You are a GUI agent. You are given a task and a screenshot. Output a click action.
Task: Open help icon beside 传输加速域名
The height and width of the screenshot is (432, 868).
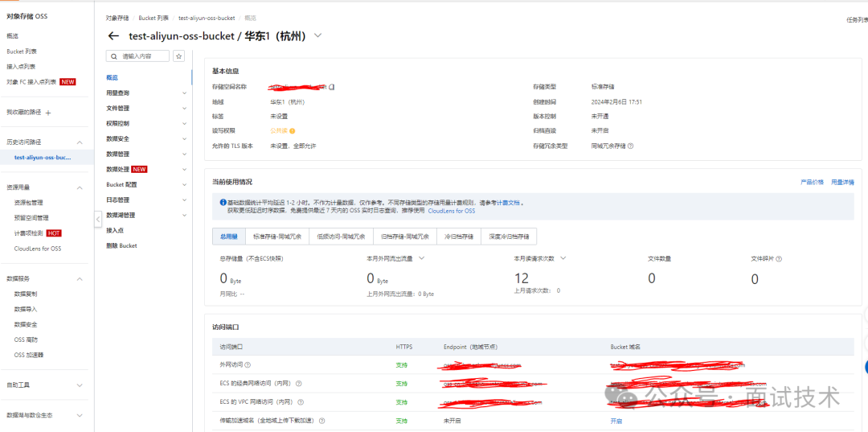tap(321, 421)
